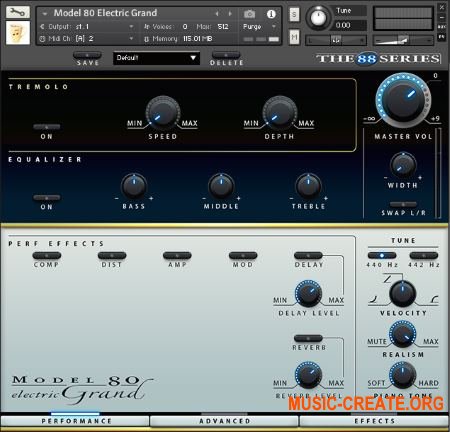The height and width of the screenshot is (432, 450).
Task: Adjust the Tune knob in header
Action: [318, 17]
